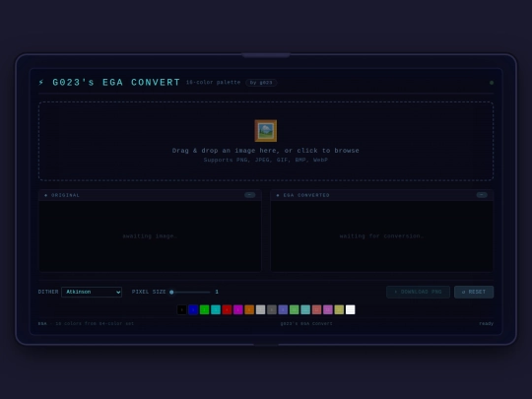Image resolution: width=532 pixels, height=399 pixels.
Task: Select the yellow palette swatch
Action: [339, 309]
